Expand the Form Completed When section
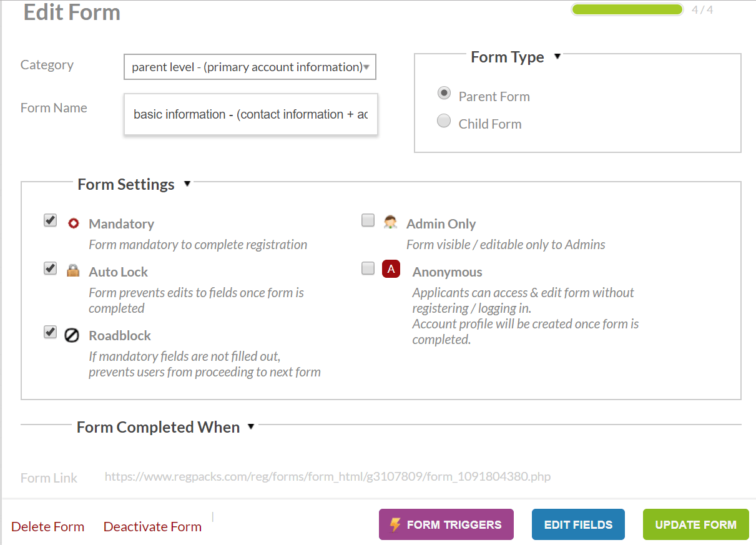 [251, 426]
